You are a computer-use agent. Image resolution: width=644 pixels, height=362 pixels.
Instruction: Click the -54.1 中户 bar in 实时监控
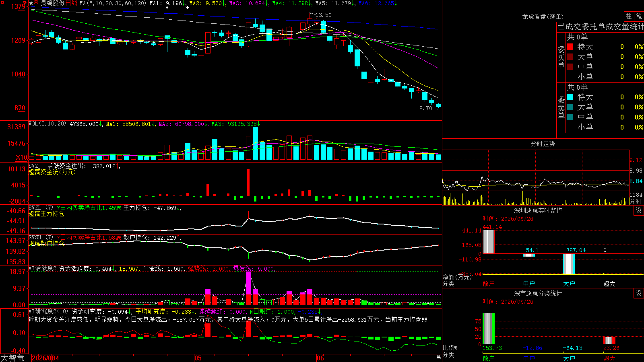point(529,255)
